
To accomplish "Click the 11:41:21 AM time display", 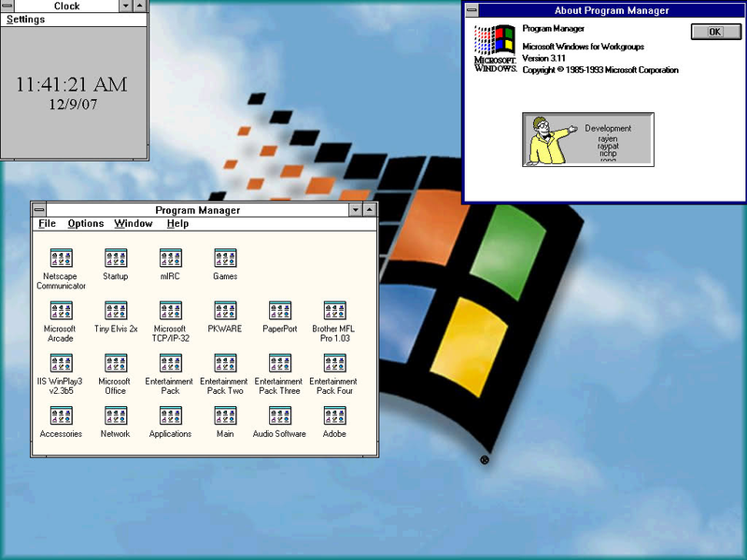I will (x=72, y=85).
